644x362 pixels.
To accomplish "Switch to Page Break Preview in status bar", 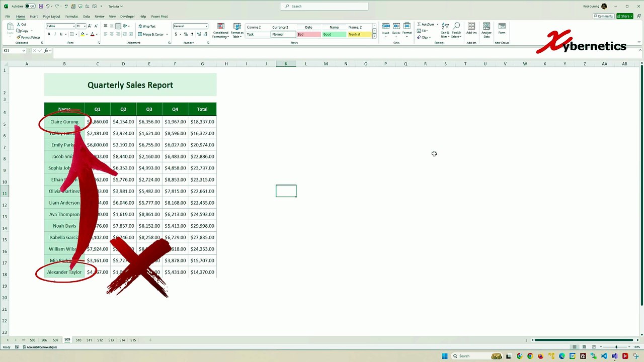I will pos(594,347).
